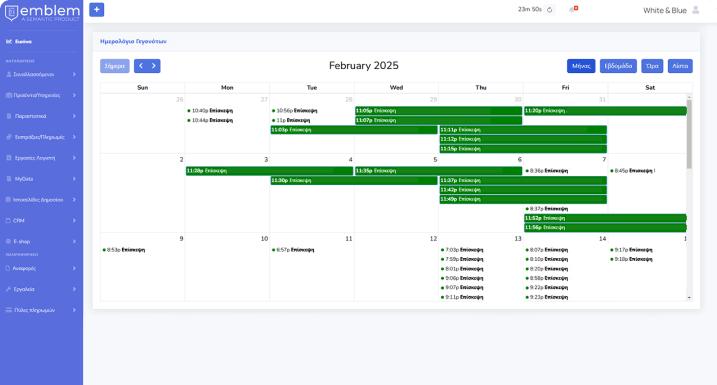
Task: Expand Πύλες πληρωμών with its chevron
Action: pyautogui.click(x=74, y=310)
